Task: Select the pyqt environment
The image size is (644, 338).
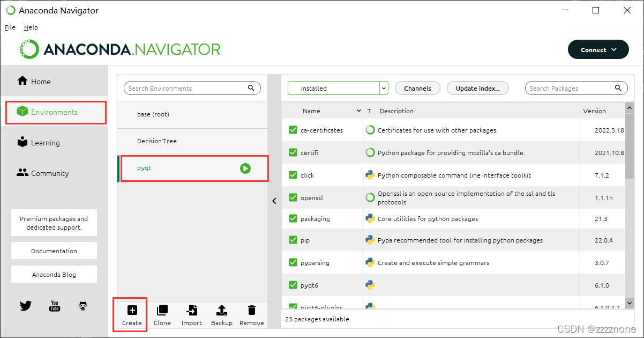Action: [x=192, y=168]
